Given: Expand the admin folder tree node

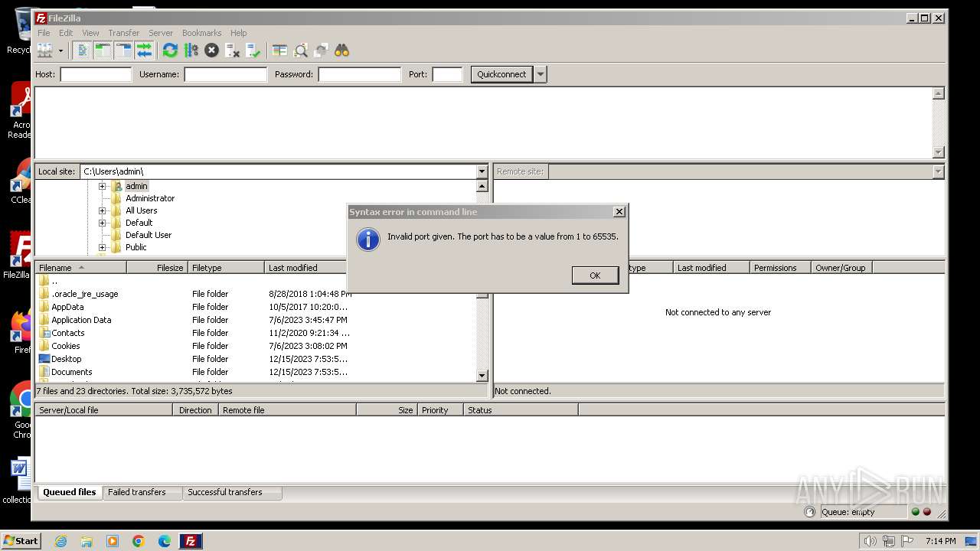Looking at the screenshot, I should click(x=102, y=186).
